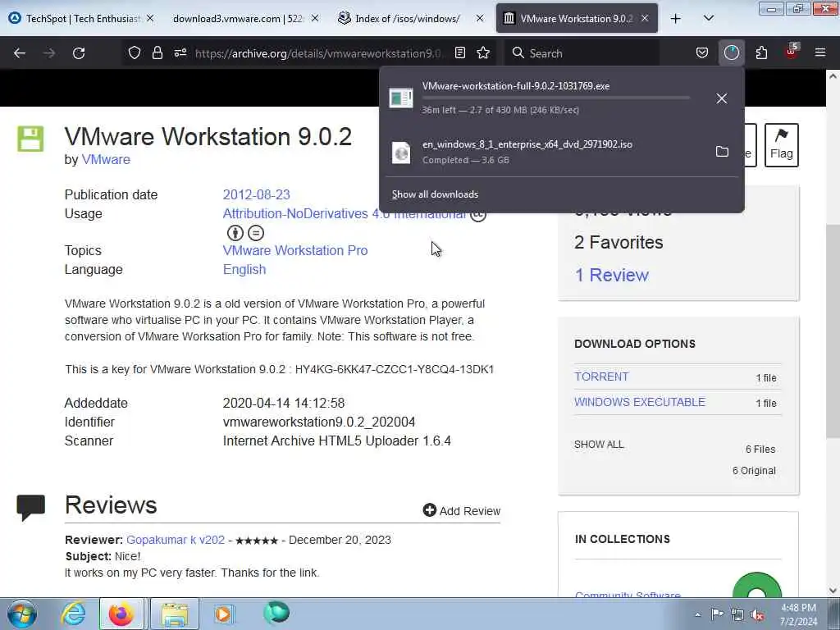The height and width of the screenshot is (630, 840).
Task: Open the 2012-08-23 publication date link
Action: (x=256, y=194)
